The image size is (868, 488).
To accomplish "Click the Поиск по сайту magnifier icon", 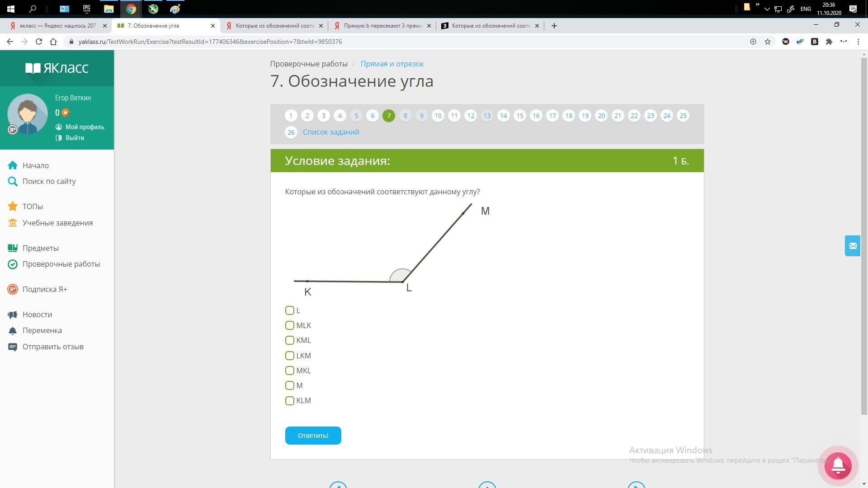I will [13, 182].
